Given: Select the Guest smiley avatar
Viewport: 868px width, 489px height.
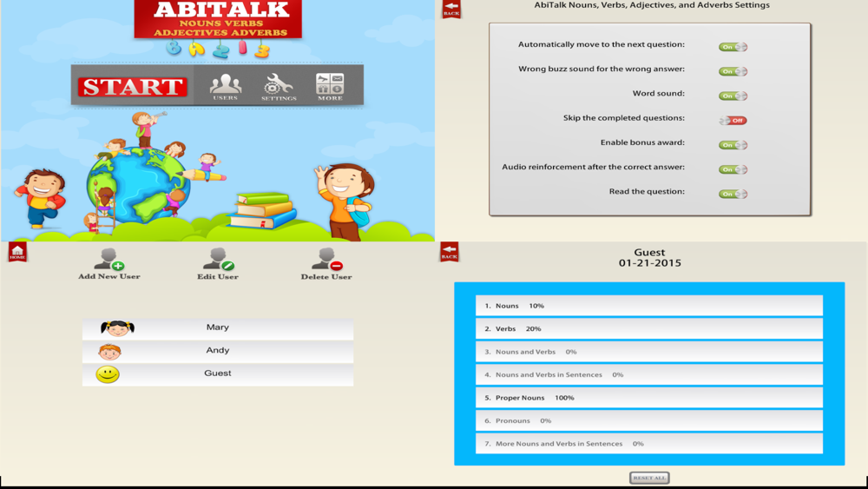Looking at the screenshot, I should click(x=108, y=374).
